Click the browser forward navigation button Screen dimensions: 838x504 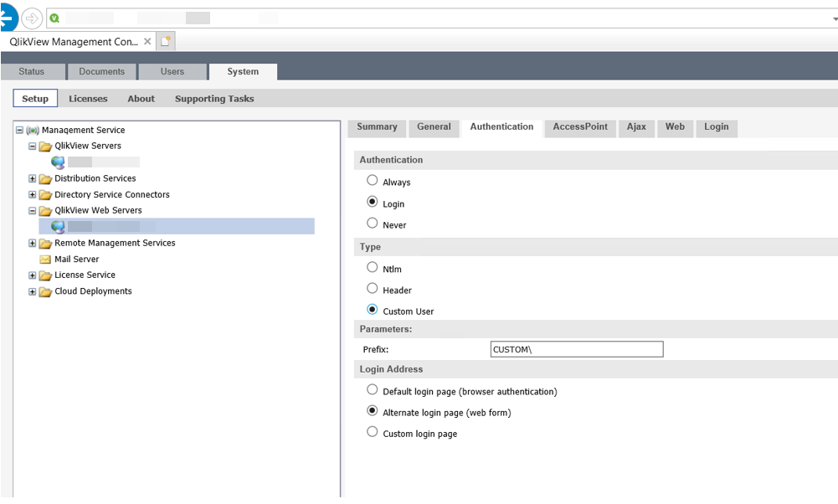[31, 17]
